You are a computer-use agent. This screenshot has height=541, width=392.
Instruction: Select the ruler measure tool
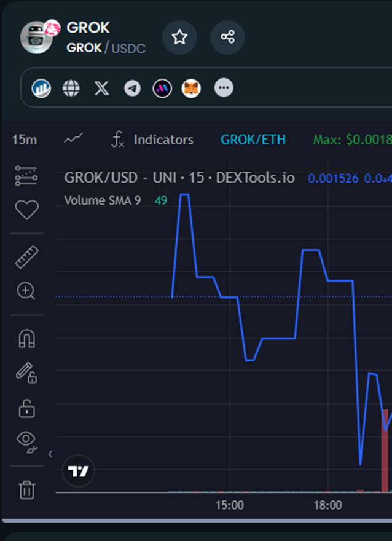pyautogui.click(x=26, y=257)
